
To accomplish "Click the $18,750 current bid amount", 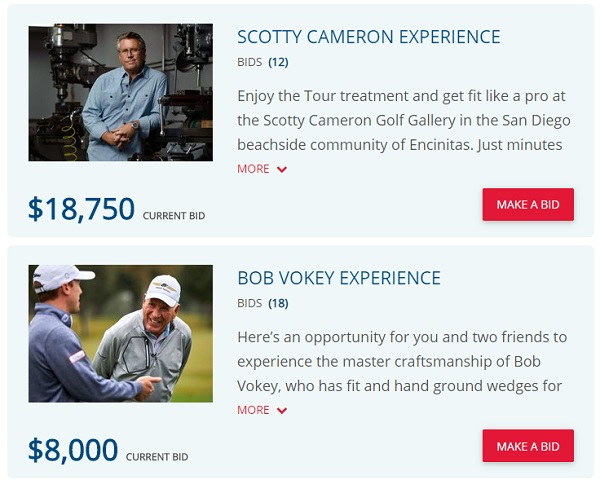I will [x=81, y=209].
